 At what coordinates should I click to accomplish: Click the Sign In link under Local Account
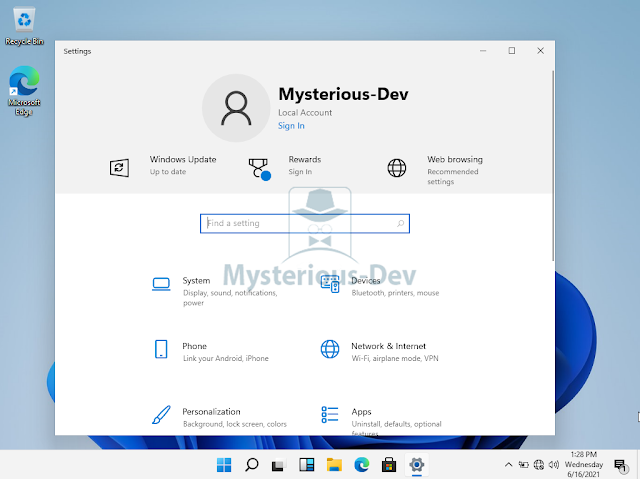(x=291, y=126)
